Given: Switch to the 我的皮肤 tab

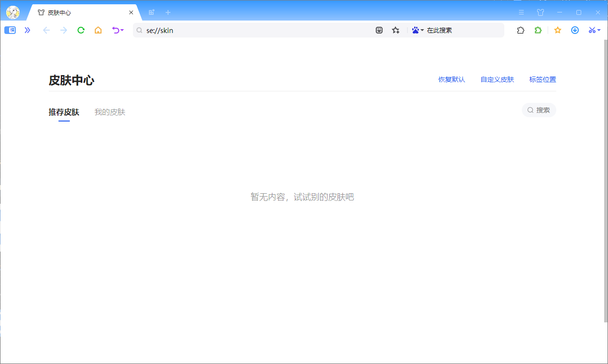Looking at the screenshot, I should (110, 112).
